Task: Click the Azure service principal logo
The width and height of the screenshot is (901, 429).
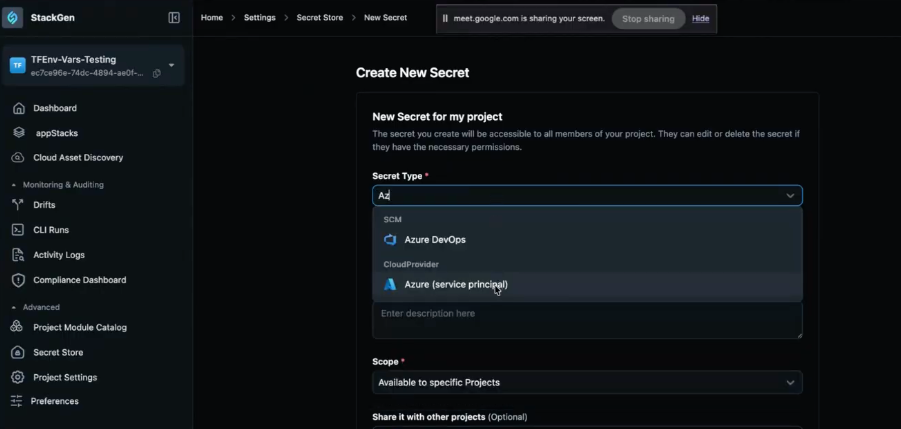Action: [390, 284]
